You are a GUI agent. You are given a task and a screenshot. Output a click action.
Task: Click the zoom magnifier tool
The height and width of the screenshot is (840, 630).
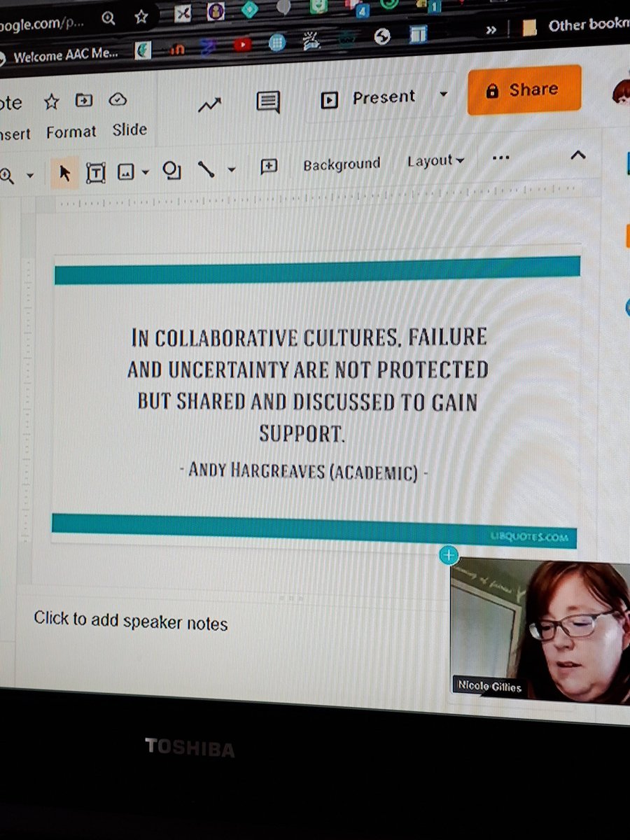point(6,175)
